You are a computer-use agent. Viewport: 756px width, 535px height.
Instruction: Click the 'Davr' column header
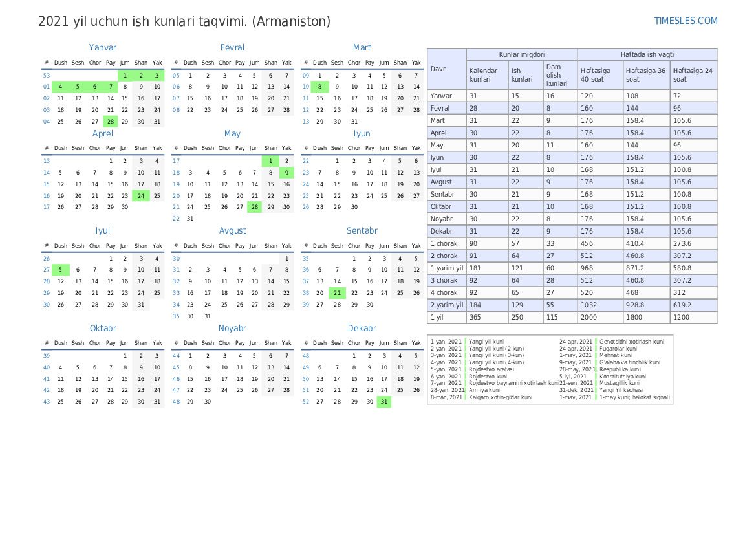[x=446, y=69]
